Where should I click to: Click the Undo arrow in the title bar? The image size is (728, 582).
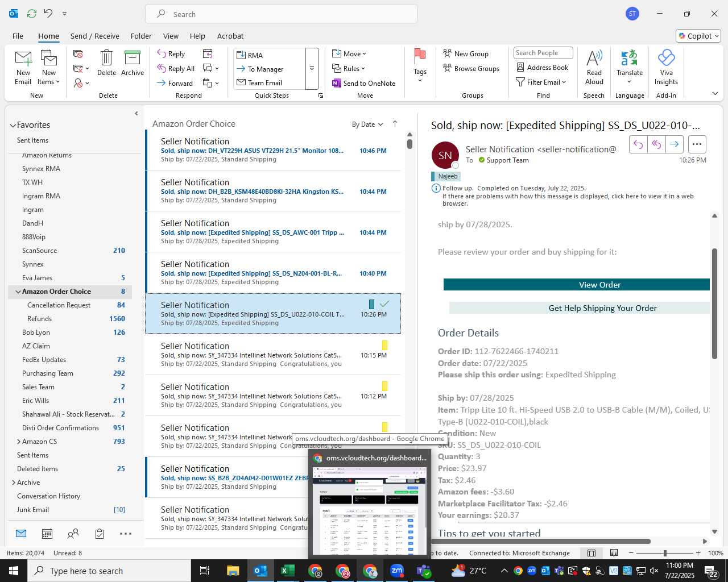[x=48, y=13]
